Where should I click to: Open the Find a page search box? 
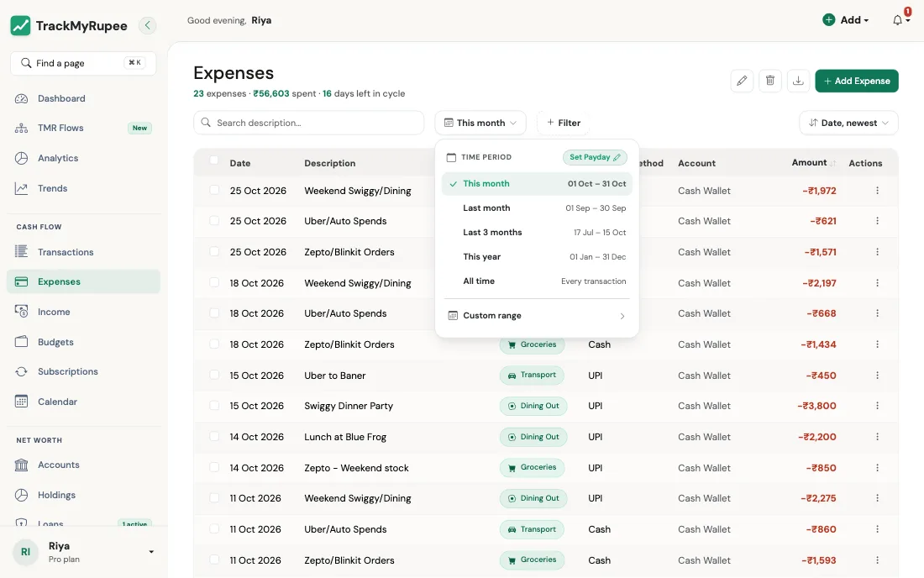click(x=83, y=63)
